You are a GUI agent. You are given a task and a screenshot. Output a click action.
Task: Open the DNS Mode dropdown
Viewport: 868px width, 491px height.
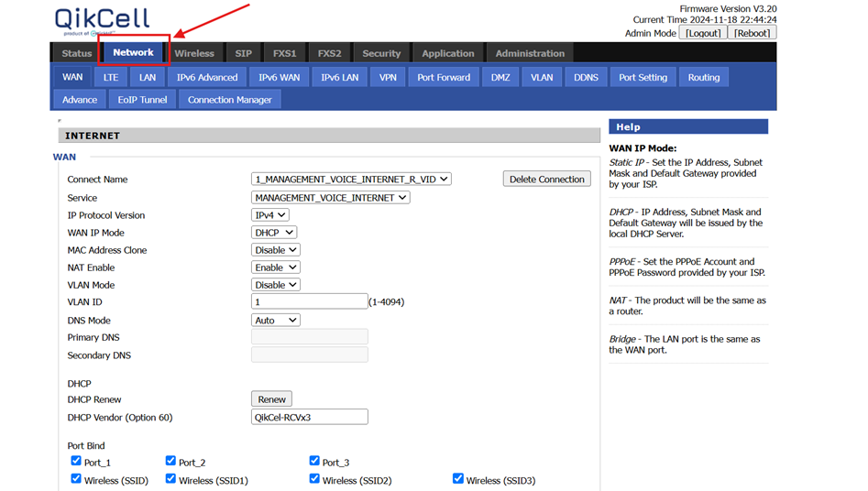point(276,320)
